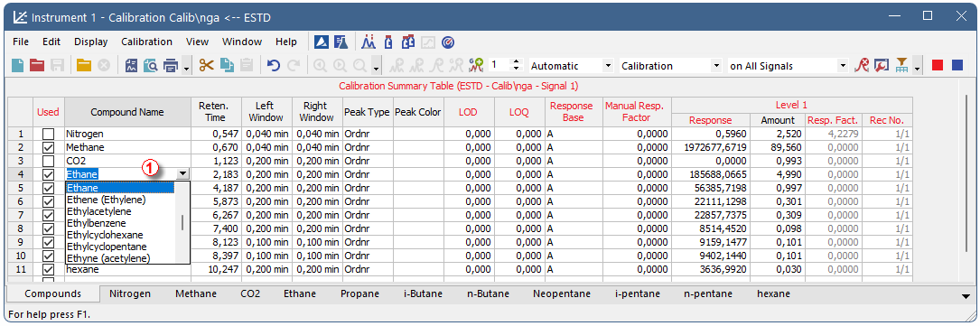Collapse the Ethane compound name dropdown arrow

point(183,174)
